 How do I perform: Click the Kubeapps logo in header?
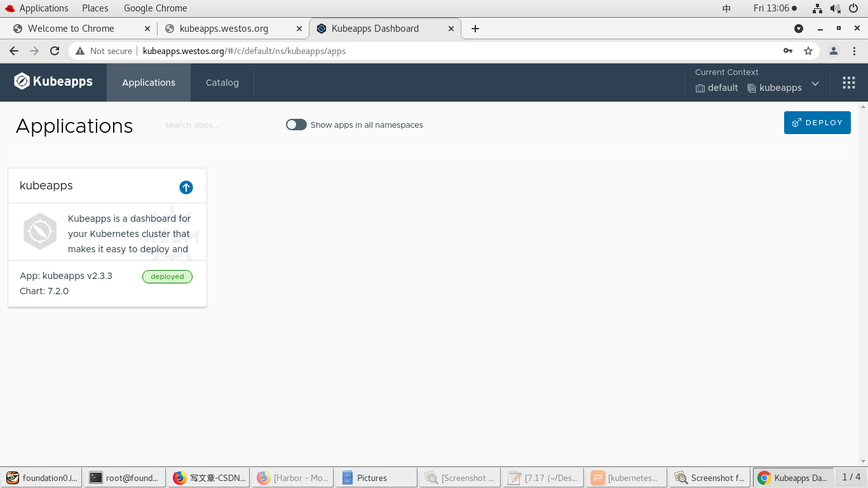(x=53, y=81)
